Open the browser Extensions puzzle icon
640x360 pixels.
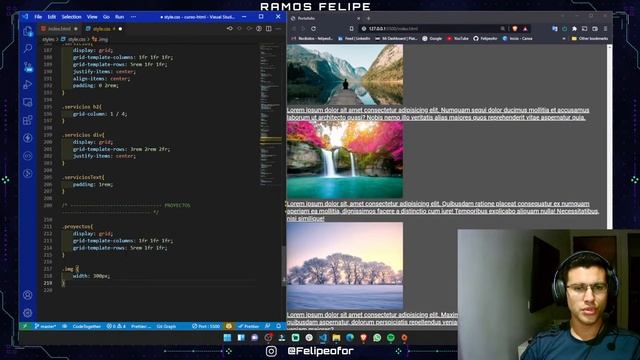[x=574, y=29]
